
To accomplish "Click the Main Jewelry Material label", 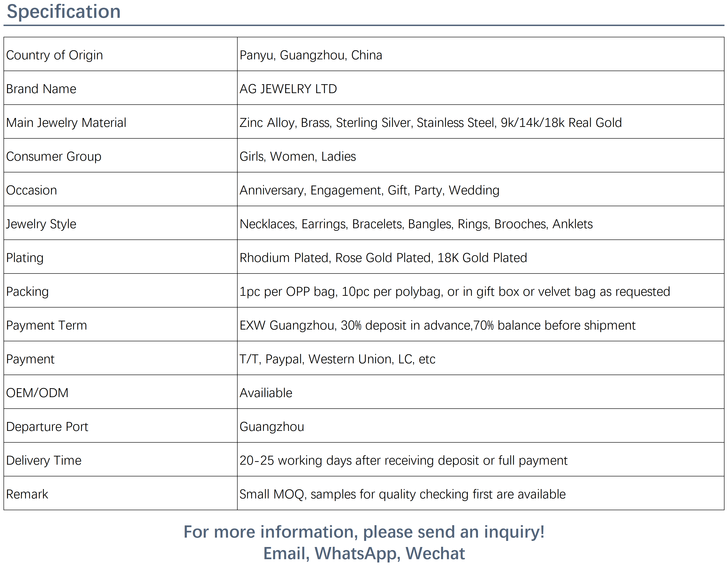I will coord(66,123).
